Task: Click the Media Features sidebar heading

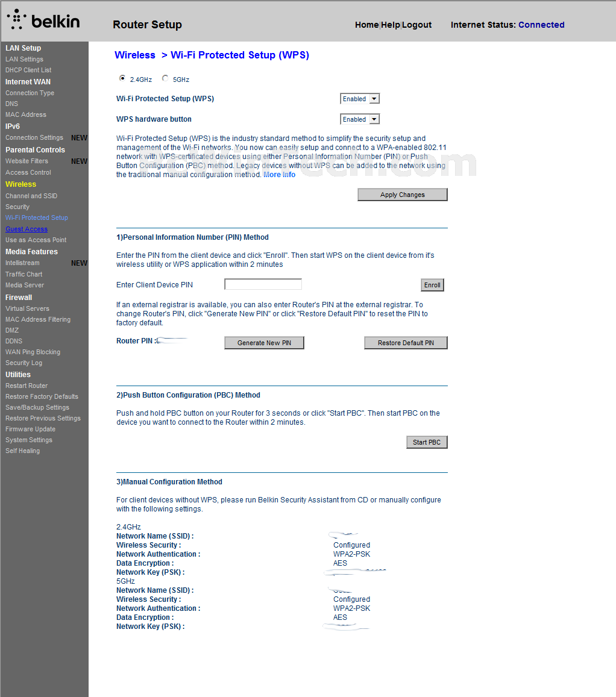Action: (x=31, y=252)
